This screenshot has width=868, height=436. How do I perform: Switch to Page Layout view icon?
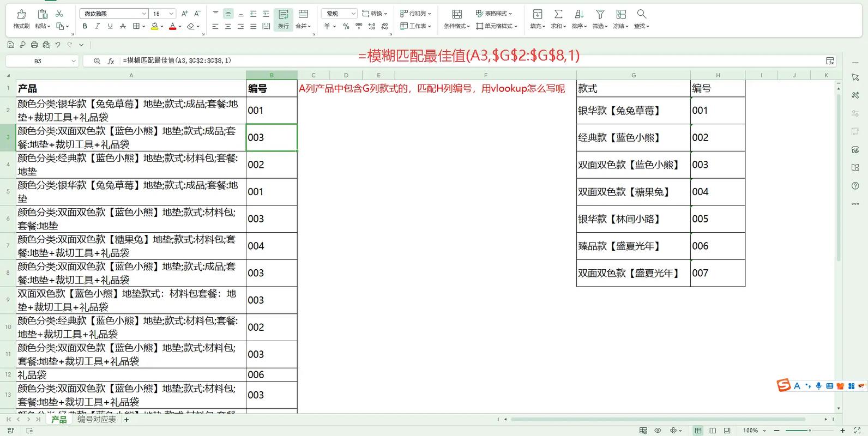[713, 431]
